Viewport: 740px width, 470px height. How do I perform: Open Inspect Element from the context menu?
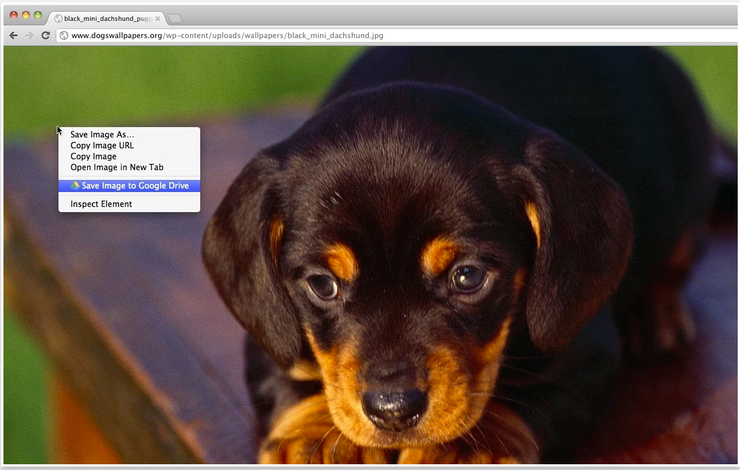[101, 204]
